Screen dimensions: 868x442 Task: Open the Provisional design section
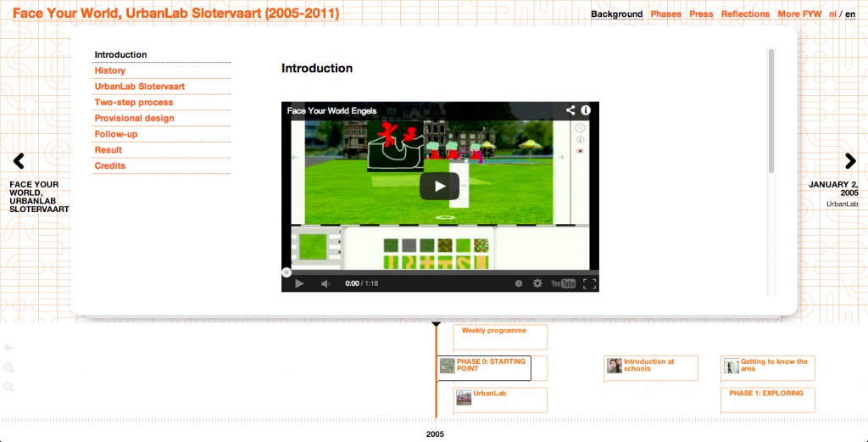pos(161,119)
